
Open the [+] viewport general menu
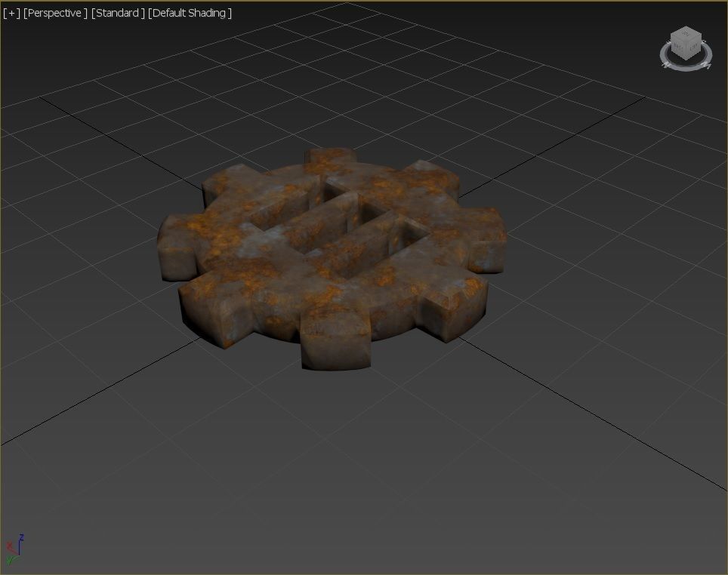pyautogui.click(x=11, y=13)
